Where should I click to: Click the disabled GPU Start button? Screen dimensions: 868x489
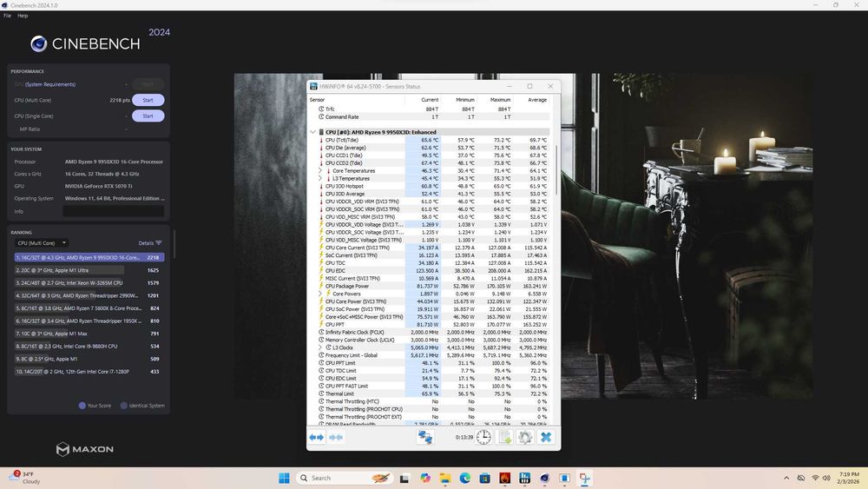(x=148, y=84)
